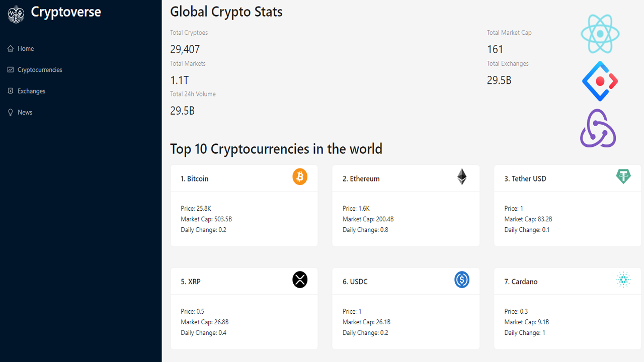
Task: Open the News section from sidebar
Action: click(x=25, y=112)
